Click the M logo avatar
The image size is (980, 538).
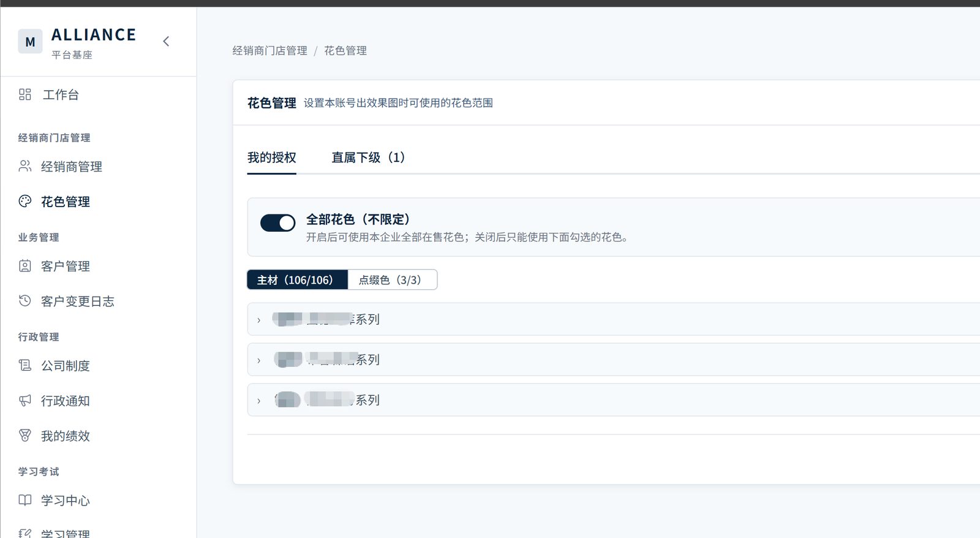(30, 42)
